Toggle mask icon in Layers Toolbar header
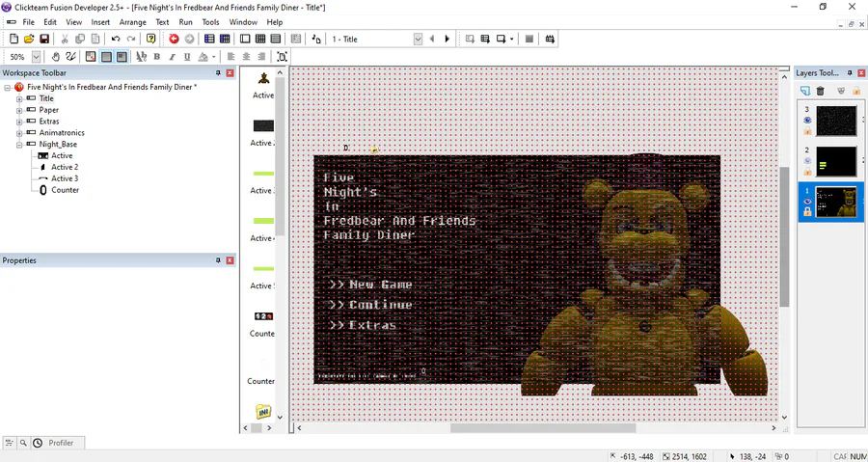This screenshot has width=868, height=462. (x=841, y=91)
